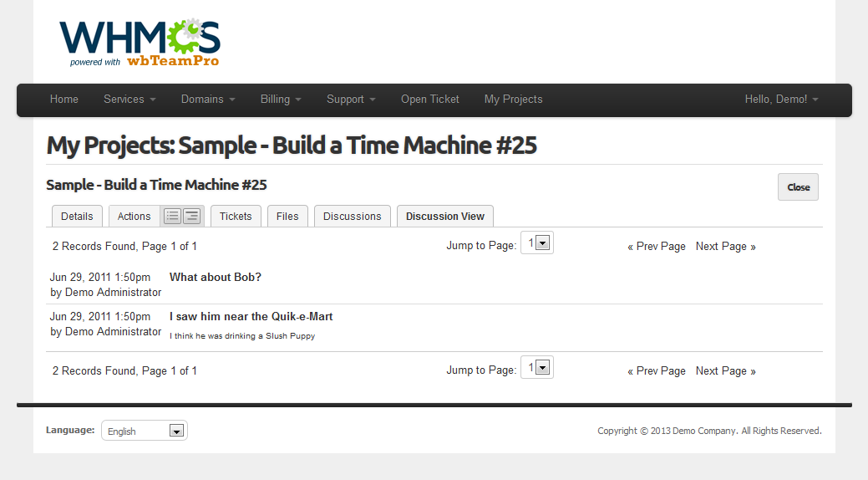Open the "What about Bob?" discussion

tap(216, 278)
